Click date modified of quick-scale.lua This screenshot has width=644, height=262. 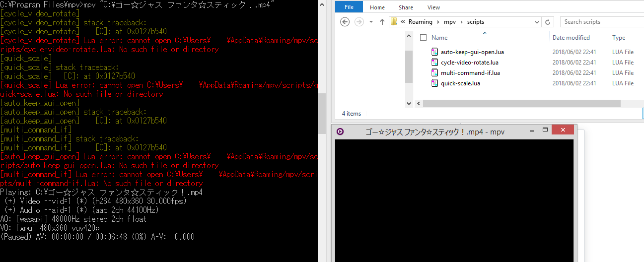574,83
